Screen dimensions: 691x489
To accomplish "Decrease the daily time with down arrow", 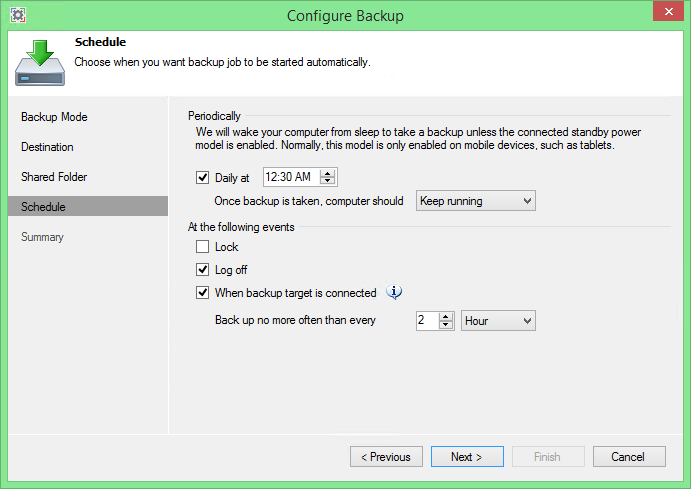I will [x=327, y=181].
